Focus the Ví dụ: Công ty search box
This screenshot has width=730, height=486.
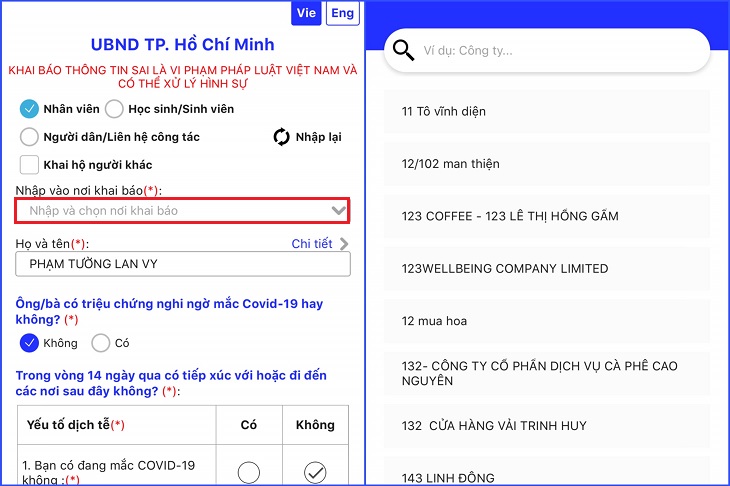click(547, 50)
